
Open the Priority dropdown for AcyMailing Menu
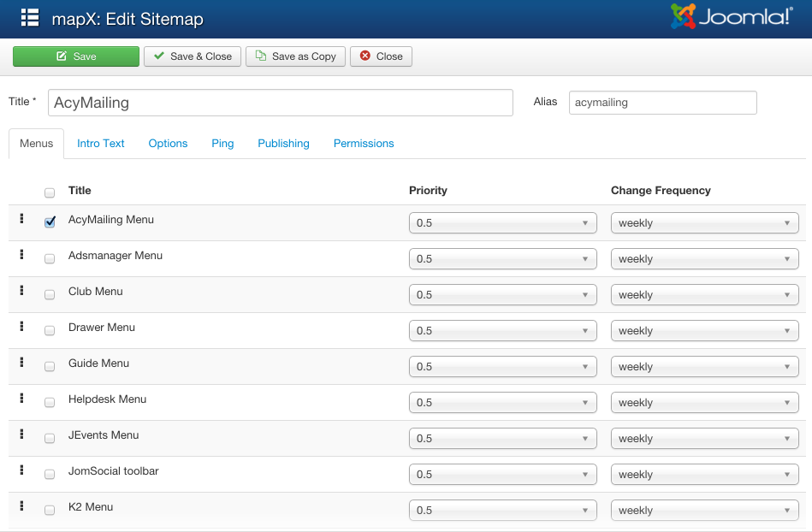tap(503, 223)
